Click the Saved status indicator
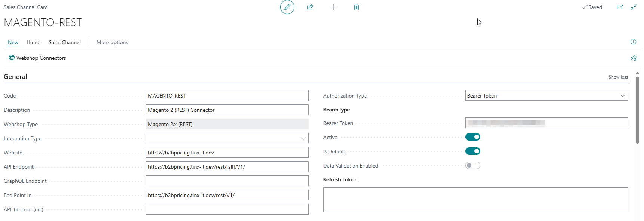644x221 pixels. (592, 7)
